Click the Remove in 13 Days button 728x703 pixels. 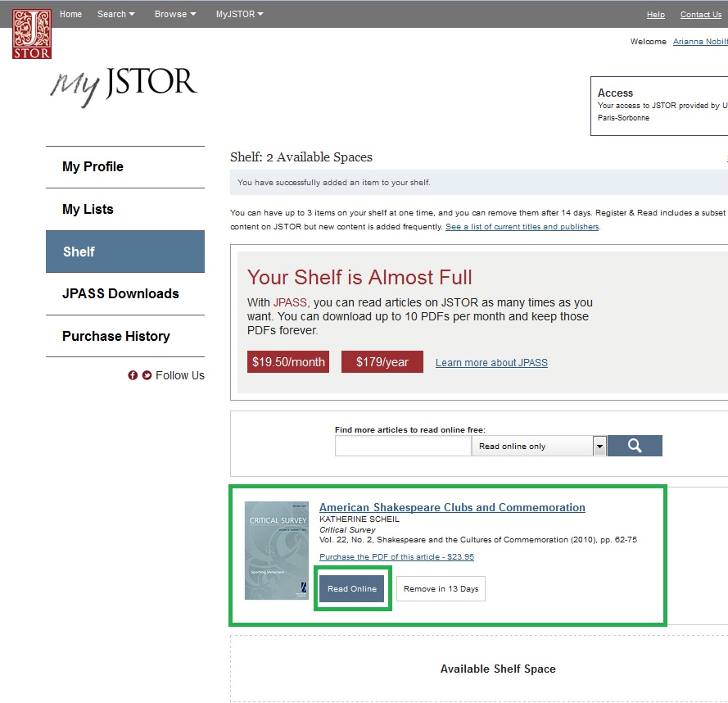pos(441,588)
